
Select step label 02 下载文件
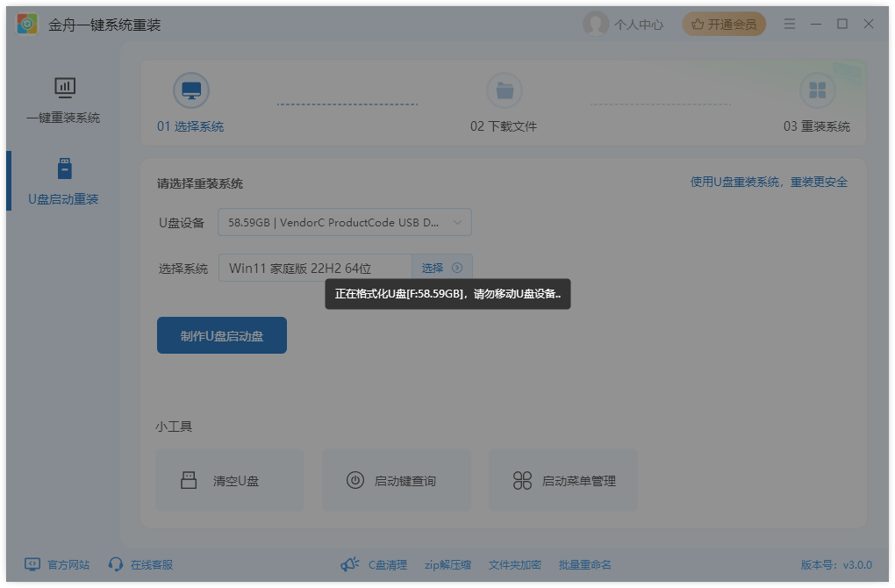point(504,126)
